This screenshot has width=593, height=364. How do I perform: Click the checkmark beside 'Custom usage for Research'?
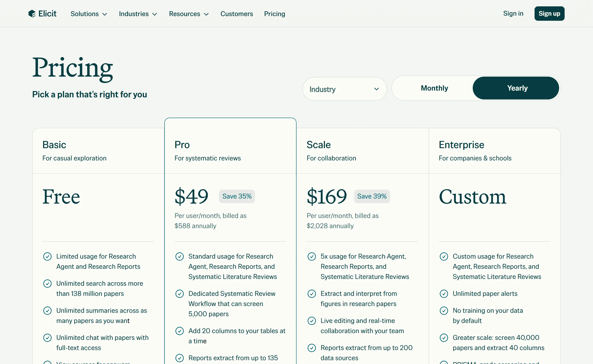point(444,256)
